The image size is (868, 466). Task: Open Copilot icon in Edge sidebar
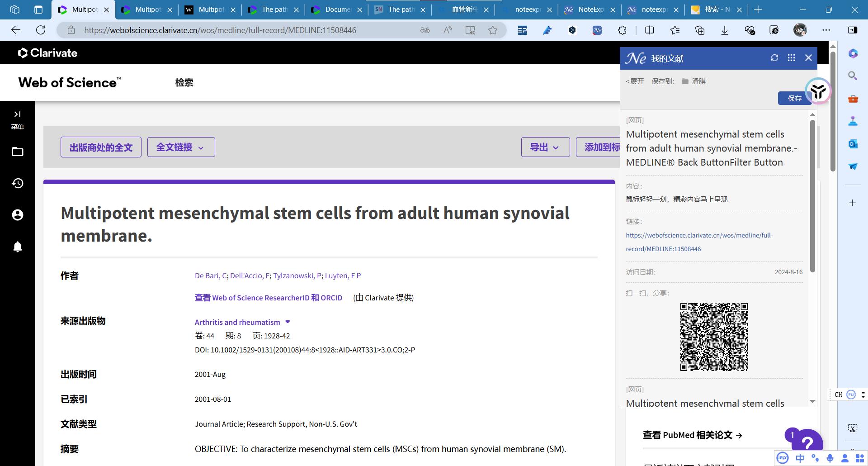(853, 53)
